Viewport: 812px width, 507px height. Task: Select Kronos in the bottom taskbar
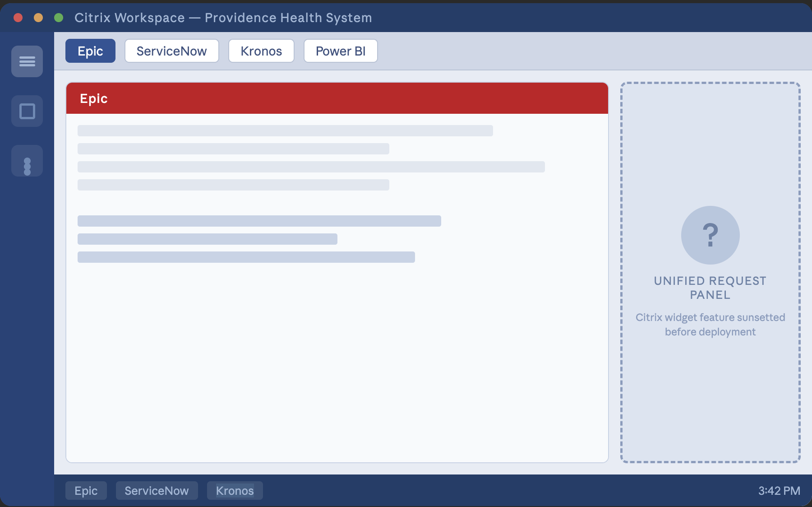point(235,490)
